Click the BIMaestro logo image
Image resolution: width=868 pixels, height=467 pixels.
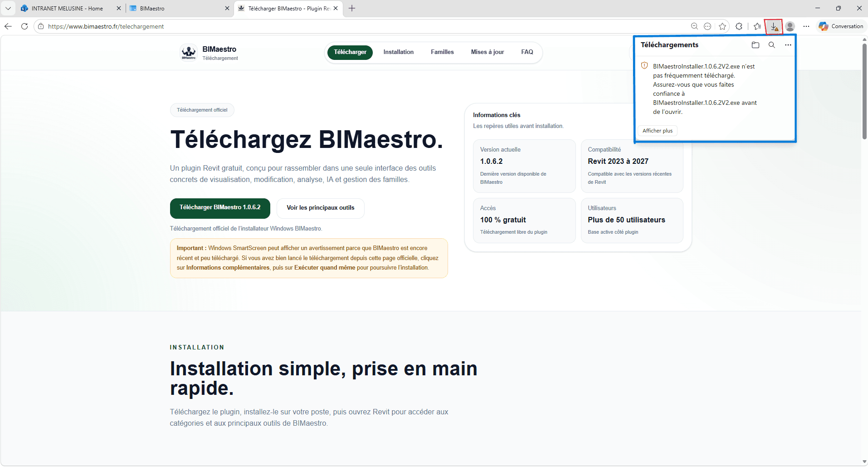[189, 53]
